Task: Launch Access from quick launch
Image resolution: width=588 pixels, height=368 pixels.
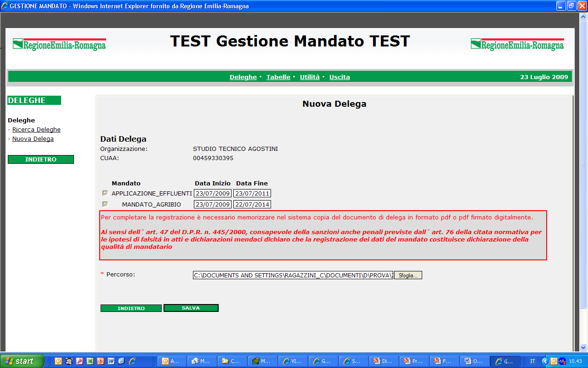Action: (79, 361)
